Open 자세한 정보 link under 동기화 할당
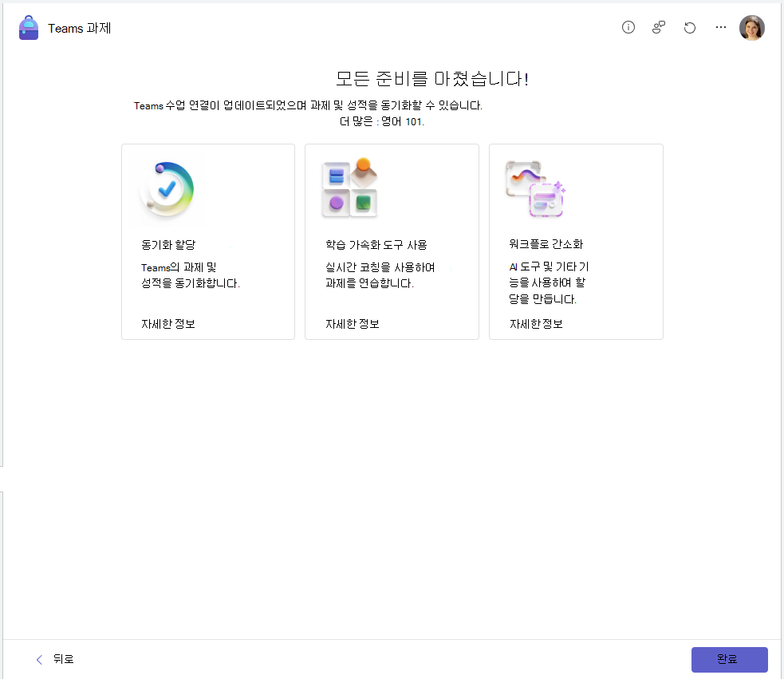Viewport: 784px width, 679px height. [x=168, y=324]
